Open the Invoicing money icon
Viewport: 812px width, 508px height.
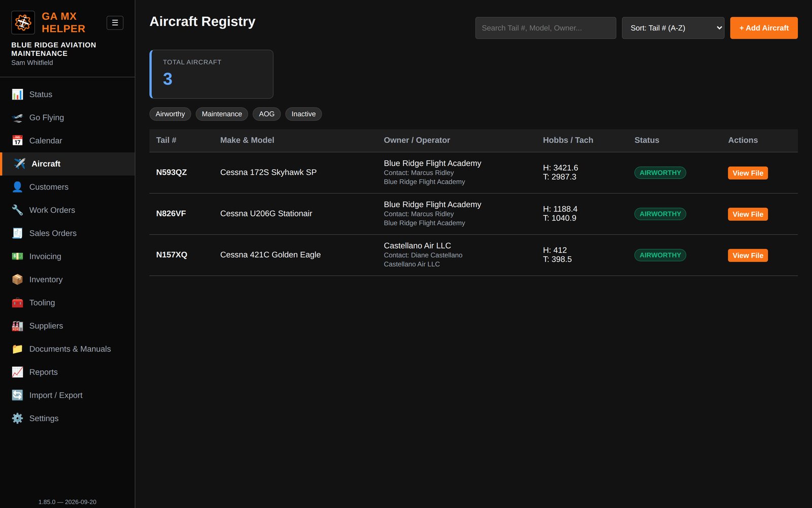pyautogui.click(x=17, y=257)
